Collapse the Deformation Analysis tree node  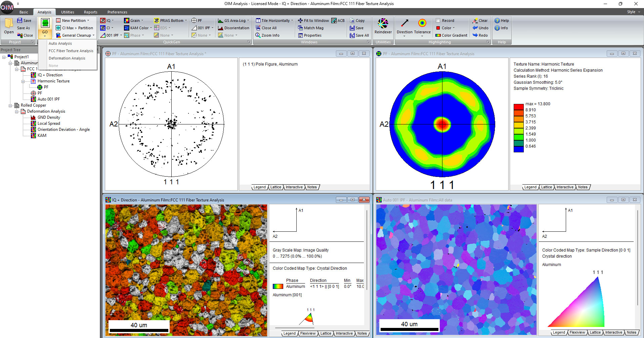17,111
